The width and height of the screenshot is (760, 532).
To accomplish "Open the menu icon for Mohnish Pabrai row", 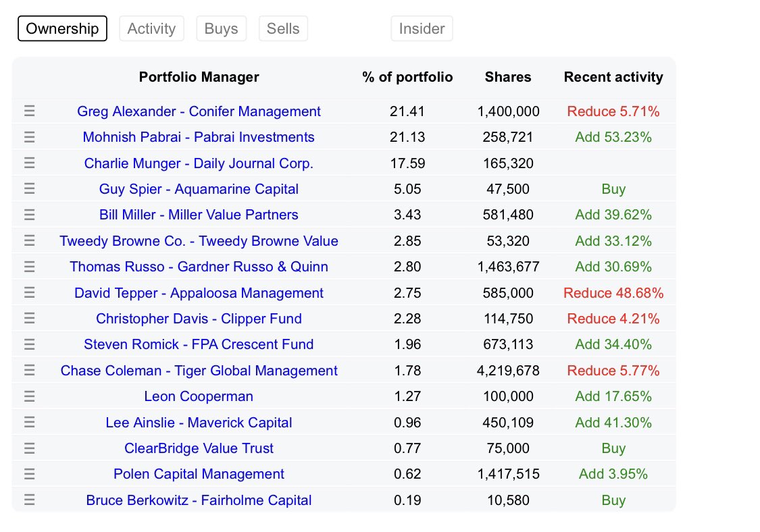I will point(30,137).
